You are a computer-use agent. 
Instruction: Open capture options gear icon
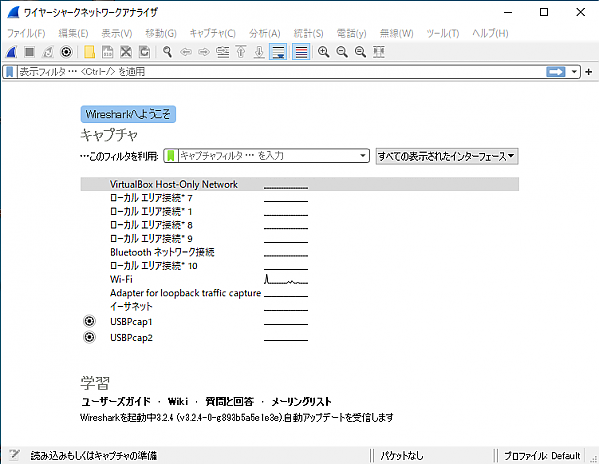click(x=66, y=52)
